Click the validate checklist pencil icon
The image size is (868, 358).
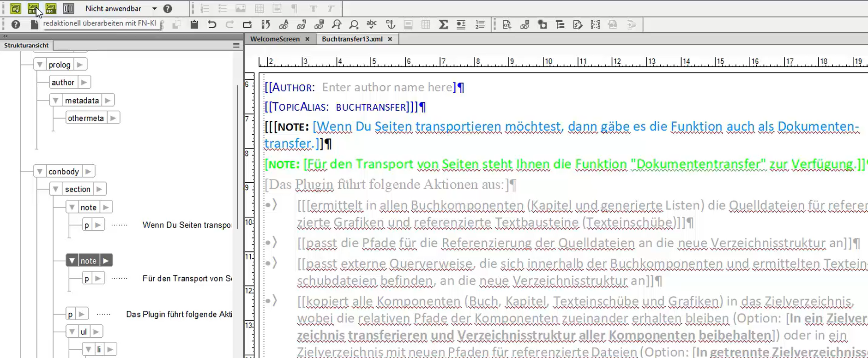pyautogui.click(x=578, y=24)
